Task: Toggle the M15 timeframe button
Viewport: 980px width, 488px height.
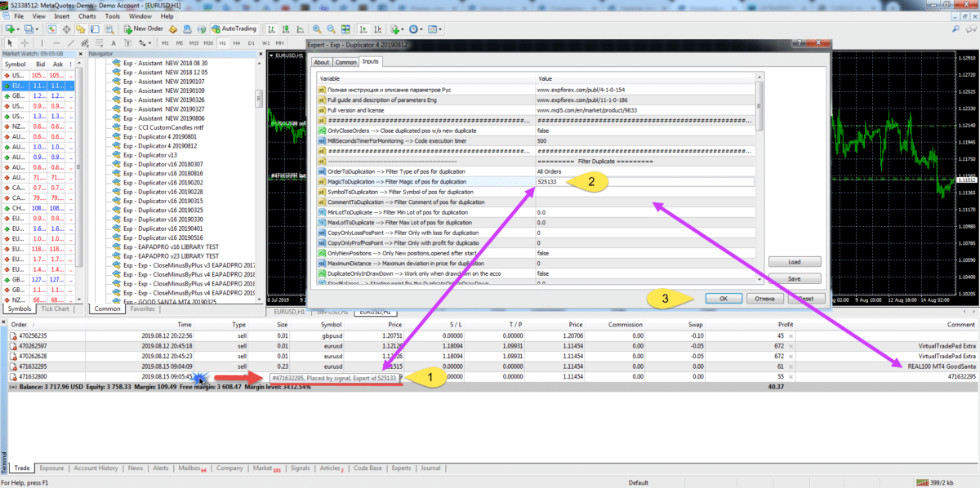Action: coord(194,42)
